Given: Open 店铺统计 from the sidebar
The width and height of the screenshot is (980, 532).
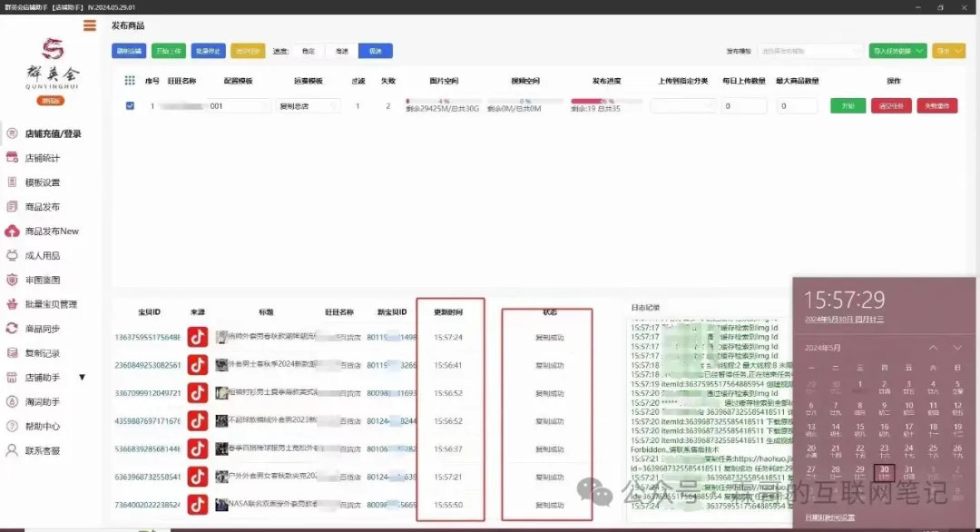Looking at the screenshot, I should pos(42,158).
